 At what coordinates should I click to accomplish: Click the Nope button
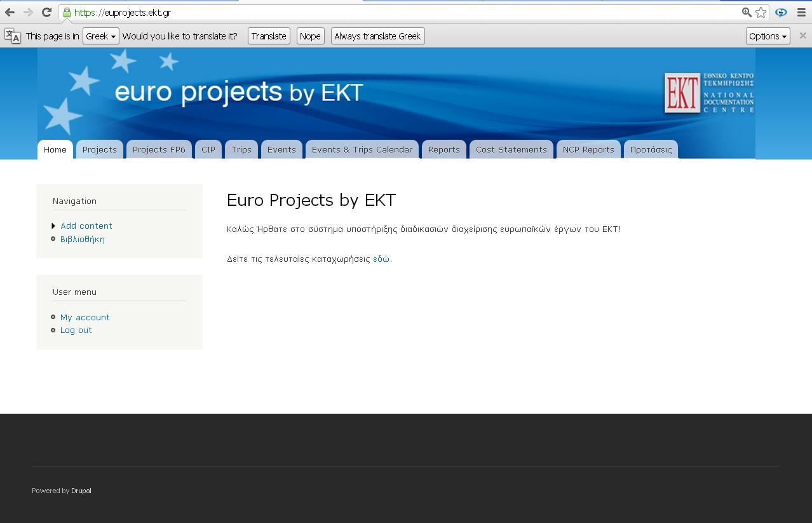(310, 36)
